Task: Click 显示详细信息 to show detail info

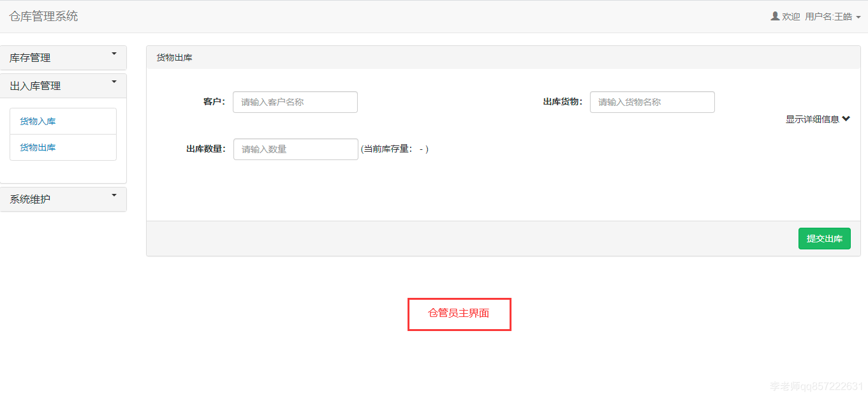Action: pos(818,119)
